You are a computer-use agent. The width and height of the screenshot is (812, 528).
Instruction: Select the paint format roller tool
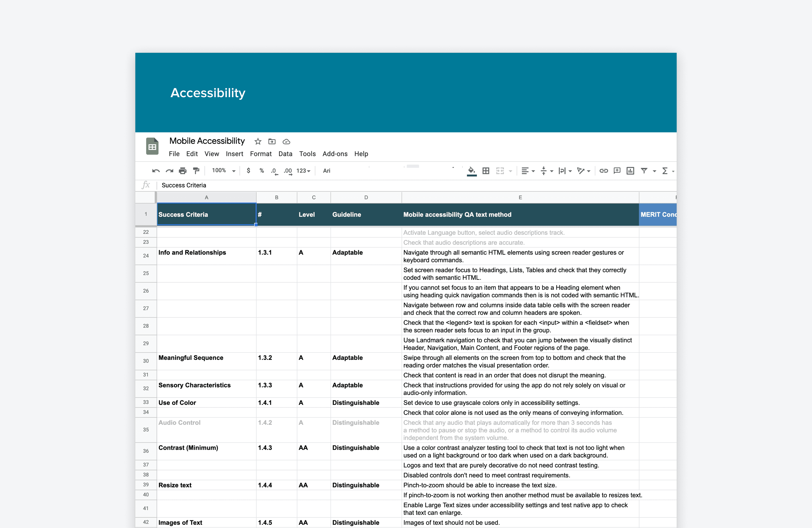(196, 171)
